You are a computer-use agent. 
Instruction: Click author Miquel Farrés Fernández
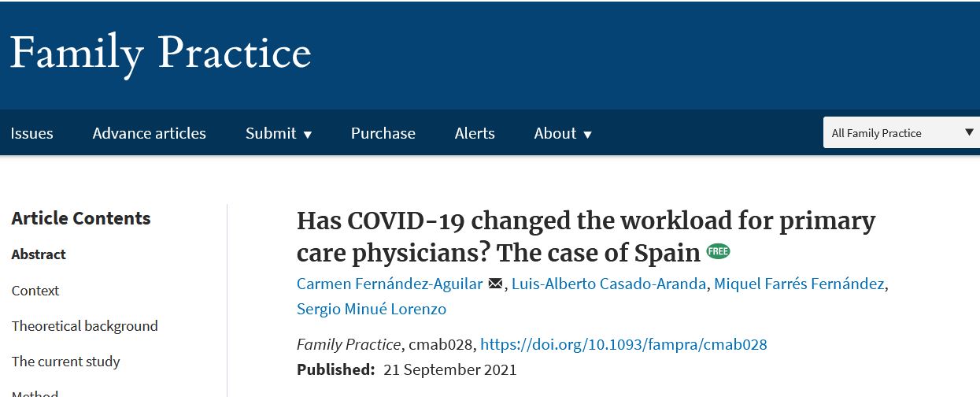pyautogui.click(x=799, y=284)
